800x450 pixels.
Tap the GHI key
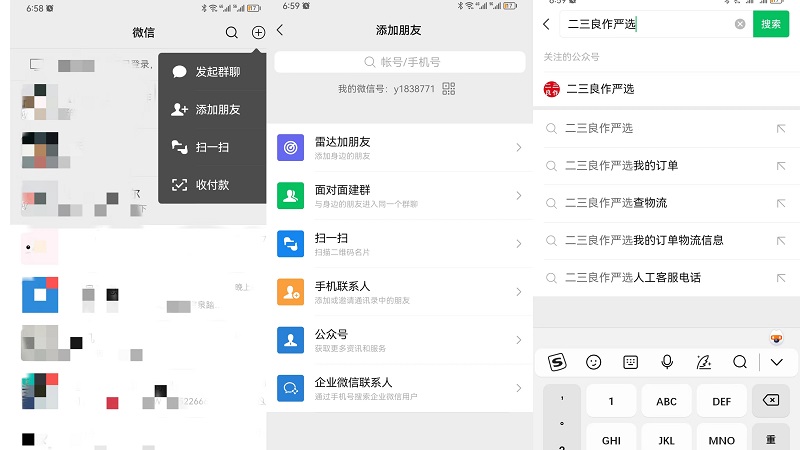coord(611,438)
